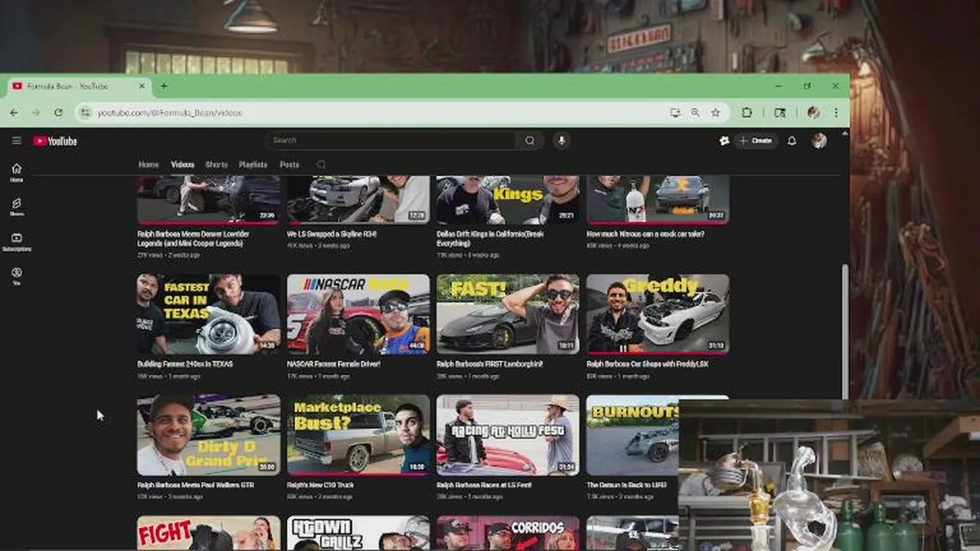Viewport: 980px width, 551px height.
Task: Open 'Ralph's New C10 Truck' title
Action: tap(320, 485)
